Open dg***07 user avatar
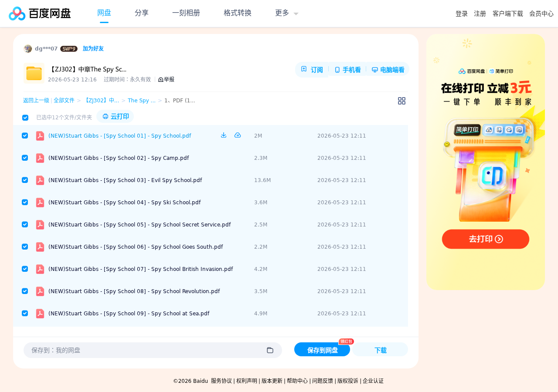The image size is (558, 392). click(x=28, y=49)
